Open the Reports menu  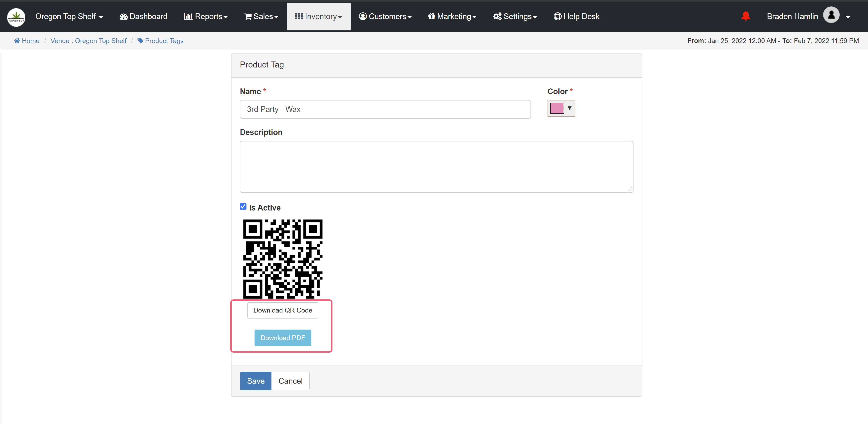[x=205, y=17]
